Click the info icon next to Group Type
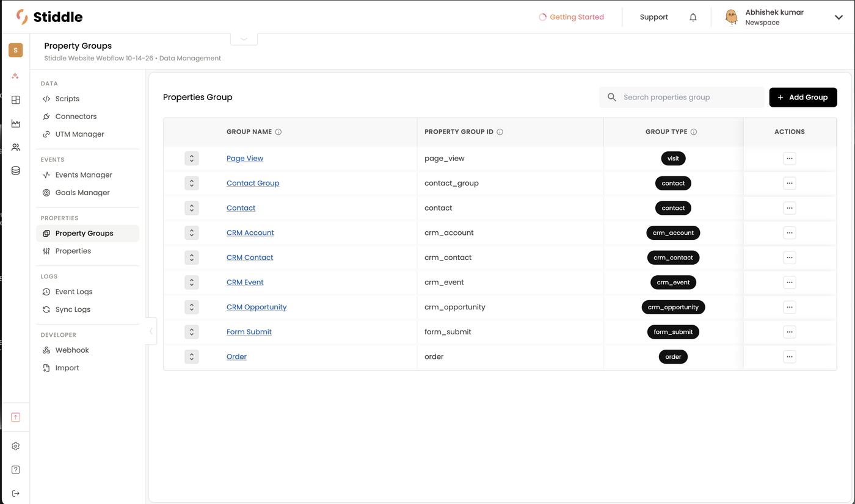The width and height of the screenshot is (855, 504). (694, 132)
